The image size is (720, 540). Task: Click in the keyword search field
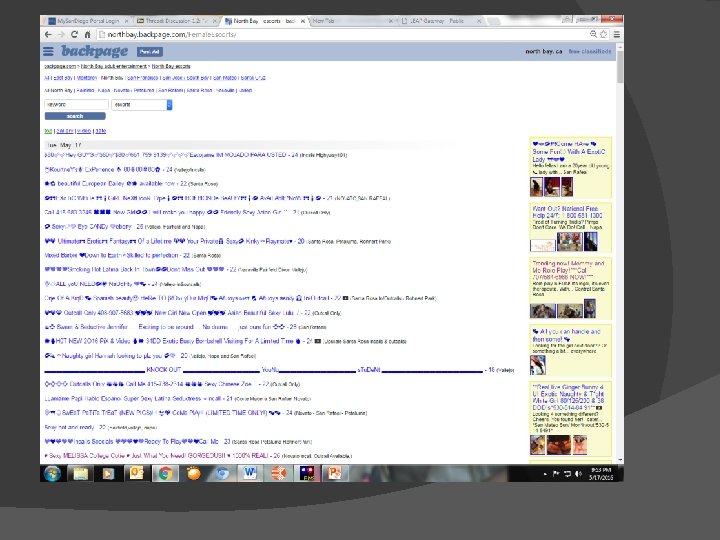(76, 105)
